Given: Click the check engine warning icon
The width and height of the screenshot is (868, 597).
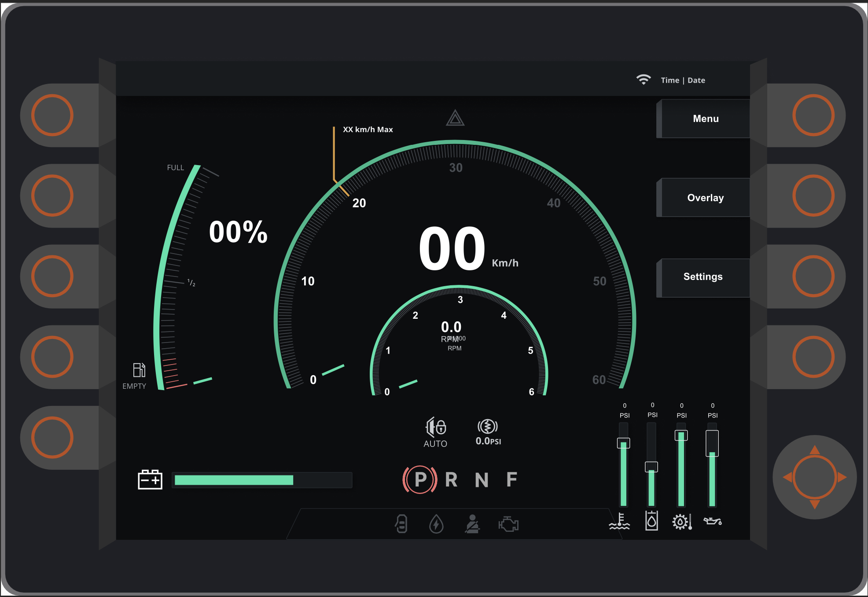Looking at the screenshot, I should 508,524.
